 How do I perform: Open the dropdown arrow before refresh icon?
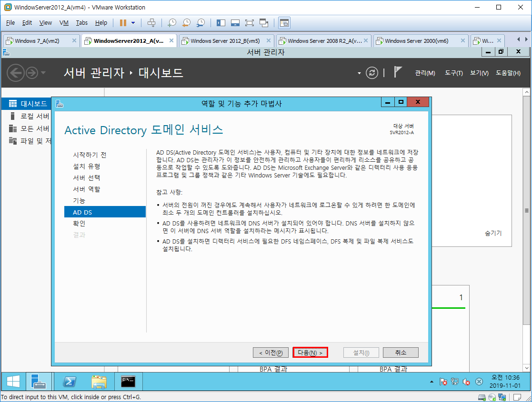[x=359, y=73]
